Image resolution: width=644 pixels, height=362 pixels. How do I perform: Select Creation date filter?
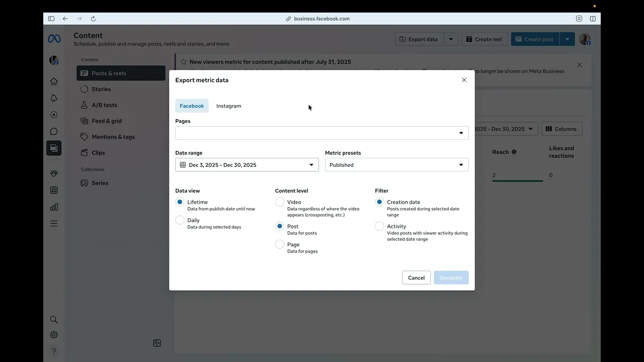point(379,202)
